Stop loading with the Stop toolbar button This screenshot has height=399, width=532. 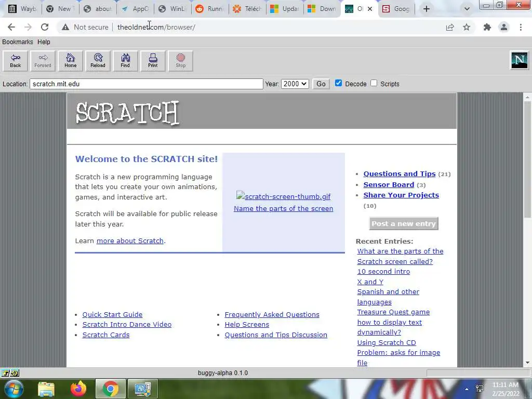click(x=180, y=61)
